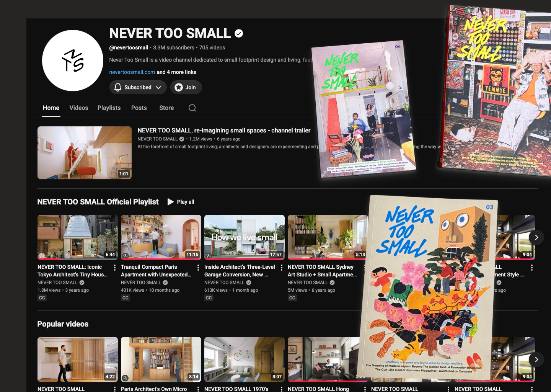Open menu for popular NEVER TOO SMALL 4:22 video
The width and height of the screenshot is (551, 392).
tap(115, 389)
